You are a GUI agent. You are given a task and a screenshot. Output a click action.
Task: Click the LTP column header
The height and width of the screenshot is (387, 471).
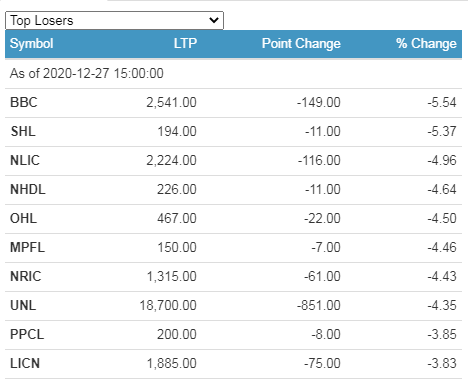(185, 44)
